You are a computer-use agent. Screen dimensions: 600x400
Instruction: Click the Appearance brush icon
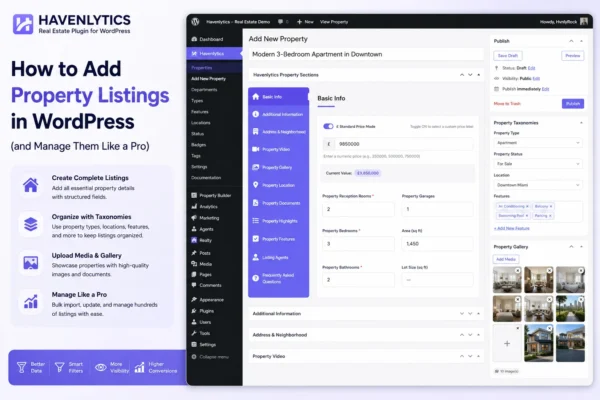click(x=194, y=299)
